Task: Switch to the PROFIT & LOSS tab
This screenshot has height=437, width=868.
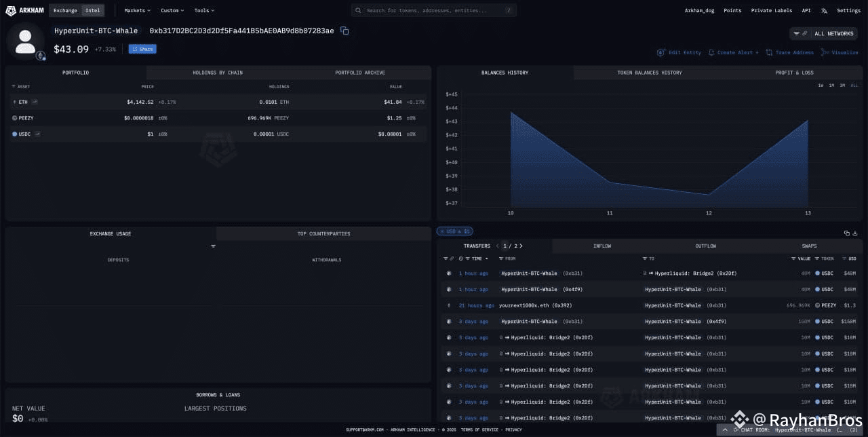Action: [x=794, y=73]
